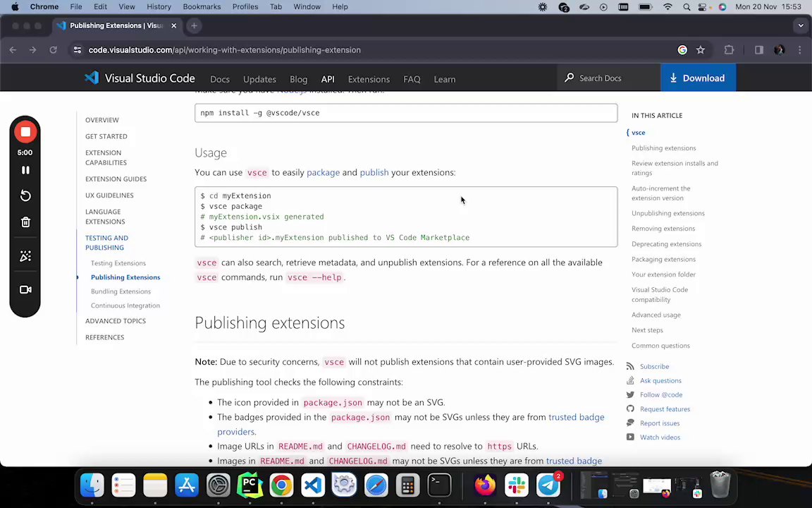Image resolution: width=812 pixels, height=508 pixels.
Task: Expand REFERENCES section
Action: (x=104, y=337)
